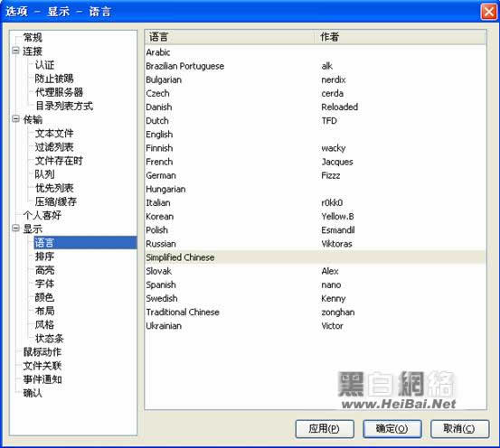The width and height of the screenshot is (500, 448).
Task: Open the 代理服务器 settings page
Action: coord(59,92)
